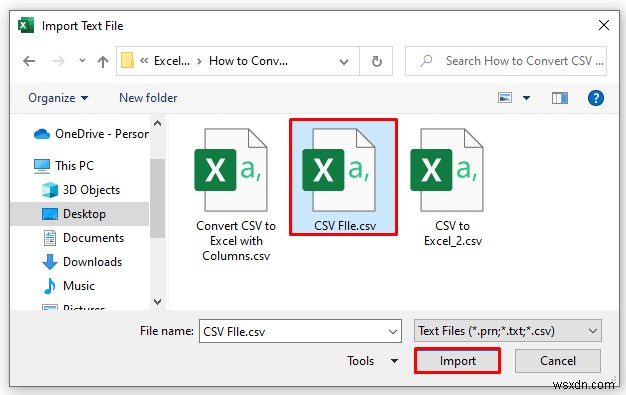
Task: Click the 3D Objects cube icon
Action: 50,190
